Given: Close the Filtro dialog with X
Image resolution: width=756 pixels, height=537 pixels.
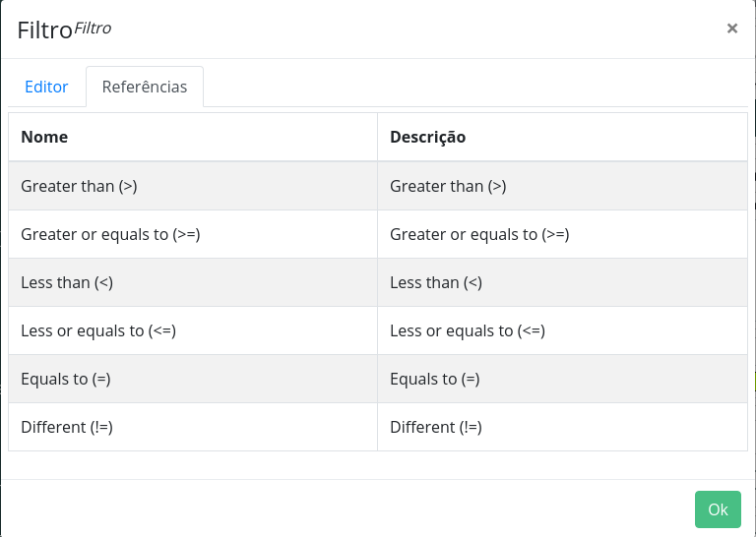Looking at the screenshot, I should (732, 29).
